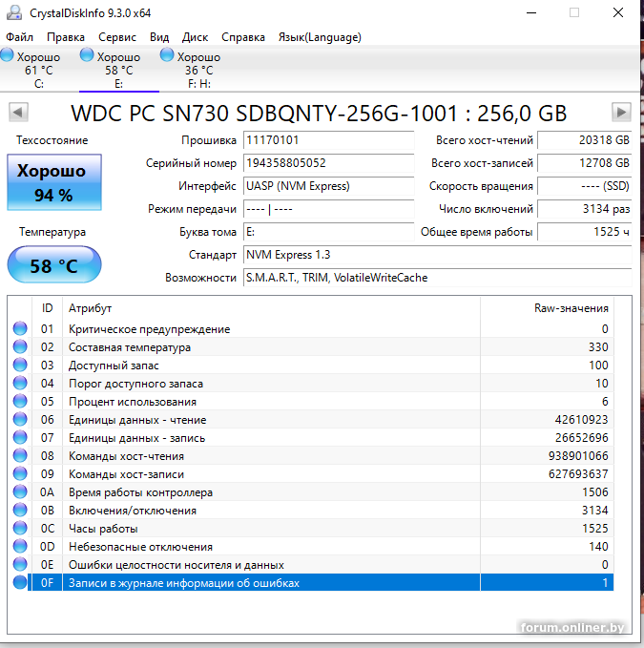Select drive C: status orb at 61 °C
Image resolution: width=644 pixels, height=648 pixels.
9,56
